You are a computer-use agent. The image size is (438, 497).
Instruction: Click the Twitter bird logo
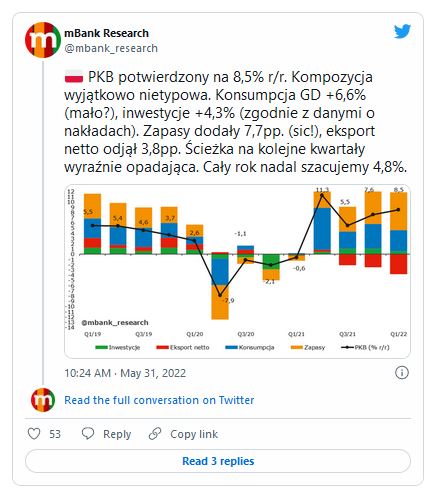[402, 32]
